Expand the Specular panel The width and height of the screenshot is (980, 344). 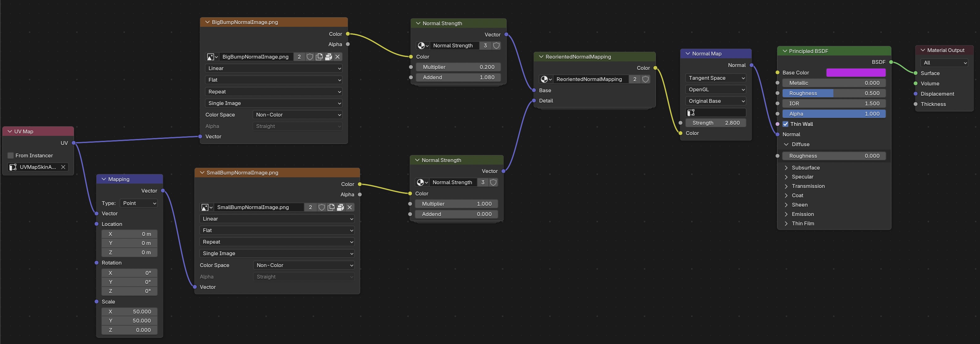tap(786, 177)
